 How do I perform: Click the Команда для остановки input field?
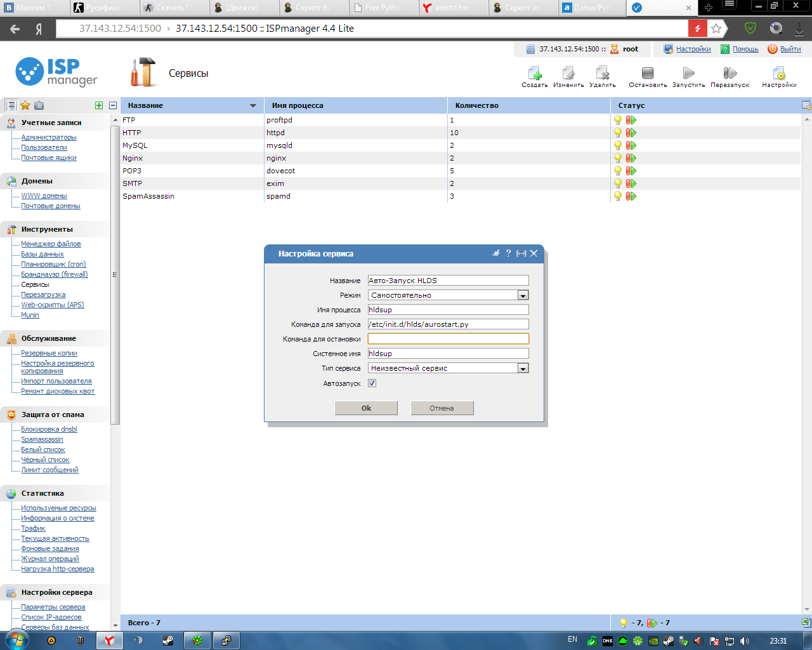click(448, 339)
